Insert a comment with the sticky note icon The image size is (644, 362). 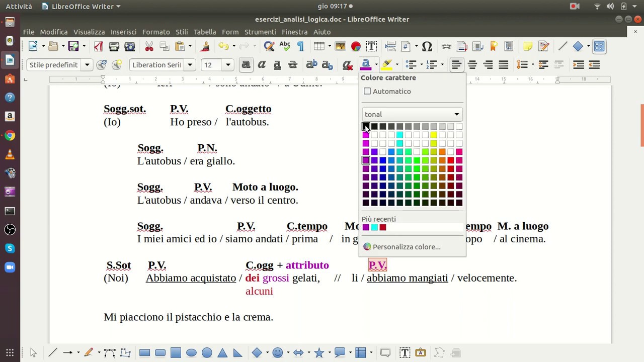[x=528, y=46]
